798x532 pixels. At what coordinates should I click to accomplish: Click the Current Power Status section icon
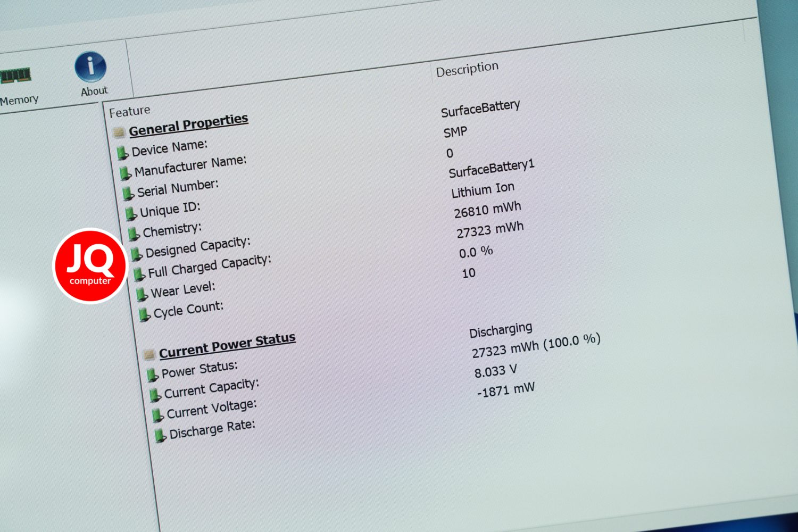[x=149, y=354]
